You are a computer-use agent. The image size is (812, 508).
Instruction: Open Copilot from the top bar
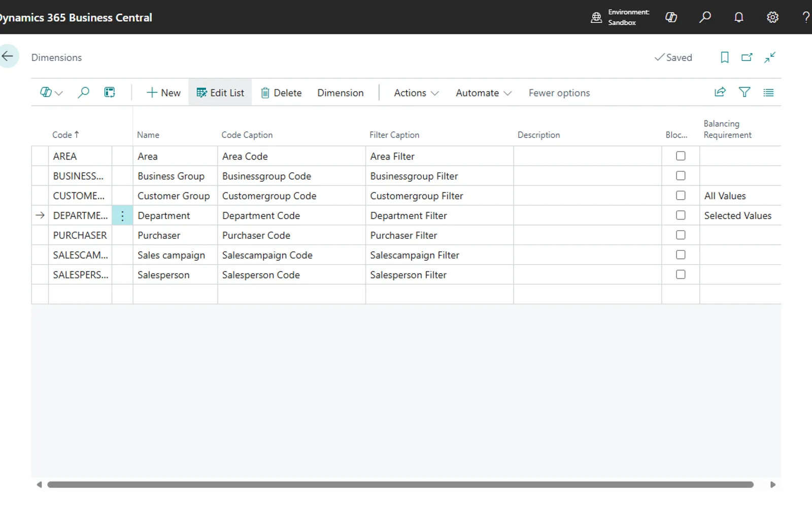click(x=671, y=17)
